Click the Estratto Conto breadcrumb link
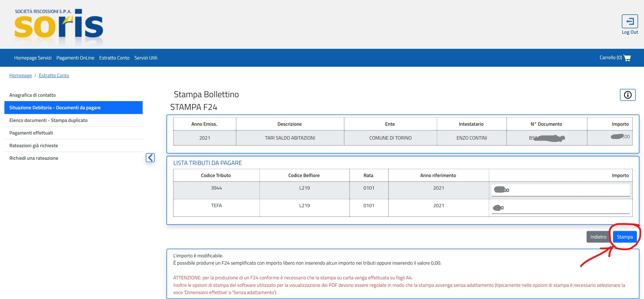This screenshot has height=299, width=644. coord(54,76)
